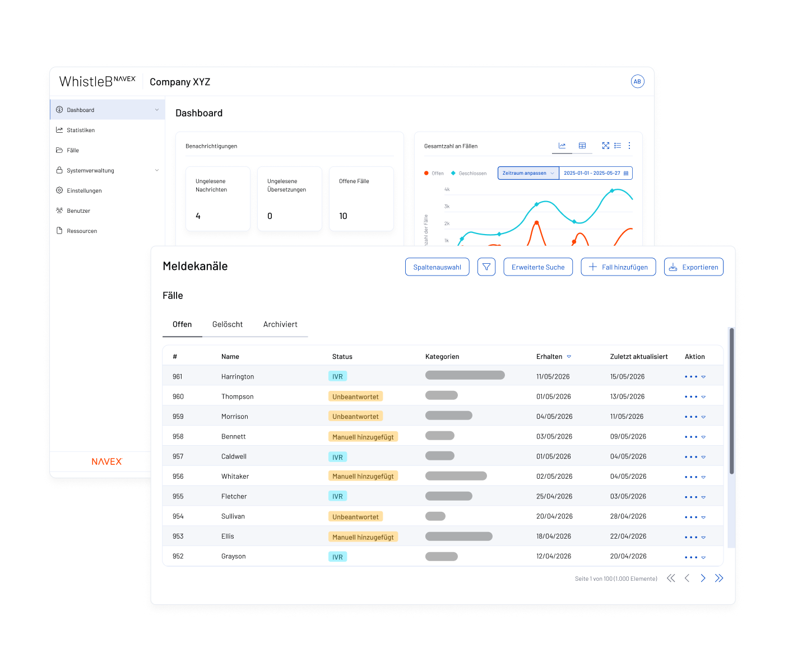Screen dimensions: 807x672
Task: Switch to the Archiviert tab
Action: [280, 324]
